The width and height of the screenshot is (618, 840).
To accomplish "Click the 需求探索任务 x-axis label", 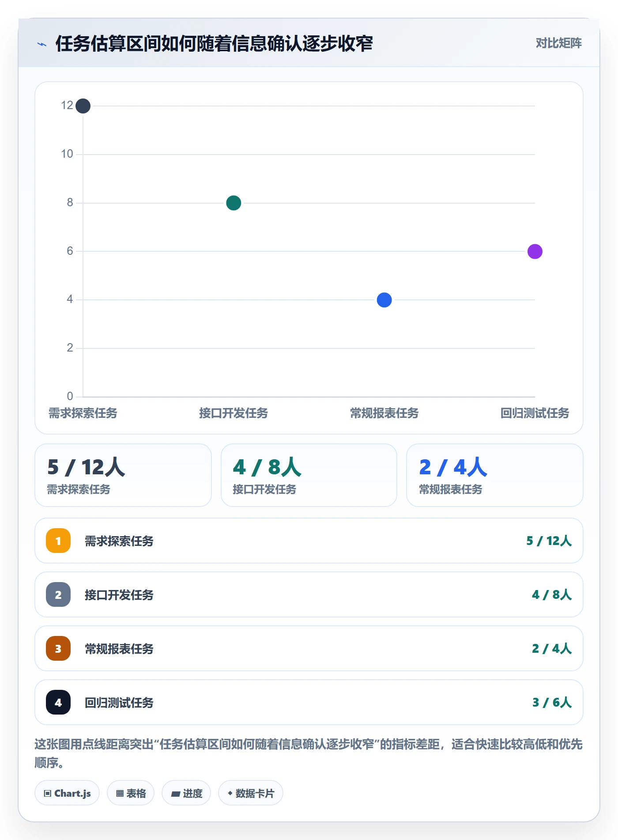I will [x=83, y=413].
